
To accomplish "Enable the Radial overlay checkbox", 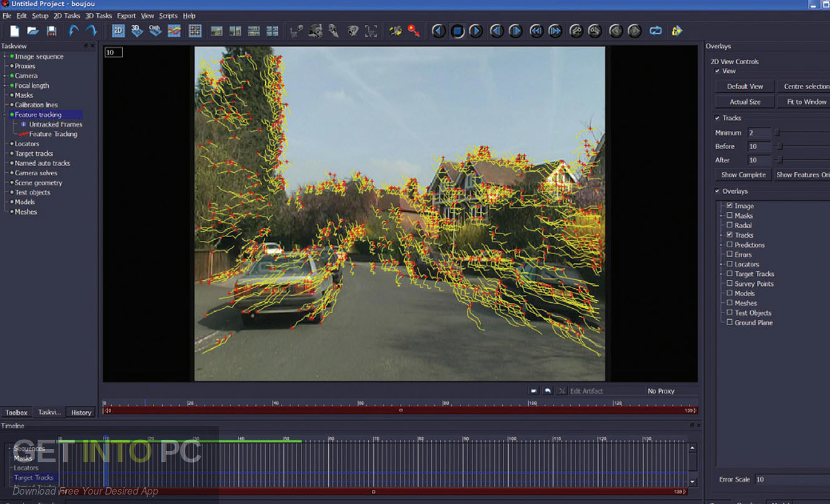I will tap(730, 225).
